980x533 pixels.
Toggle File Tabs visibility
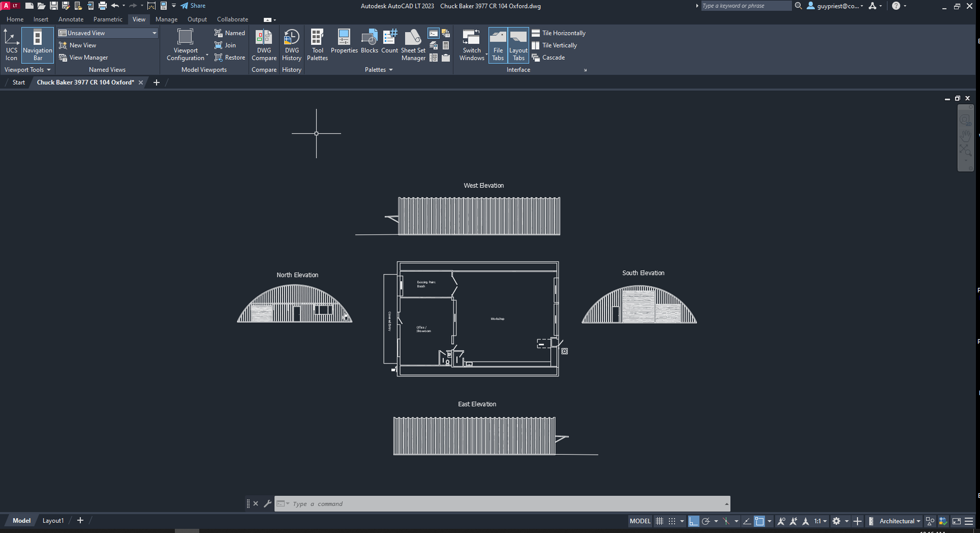tap(498, 45)
